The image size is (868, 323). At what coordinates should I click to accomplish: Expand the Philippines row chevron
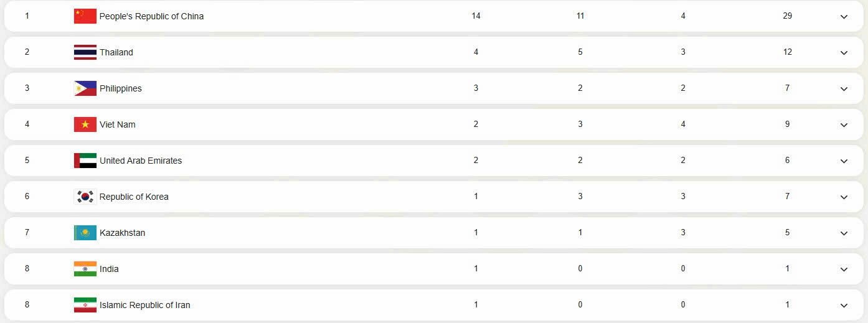point(844,89)
